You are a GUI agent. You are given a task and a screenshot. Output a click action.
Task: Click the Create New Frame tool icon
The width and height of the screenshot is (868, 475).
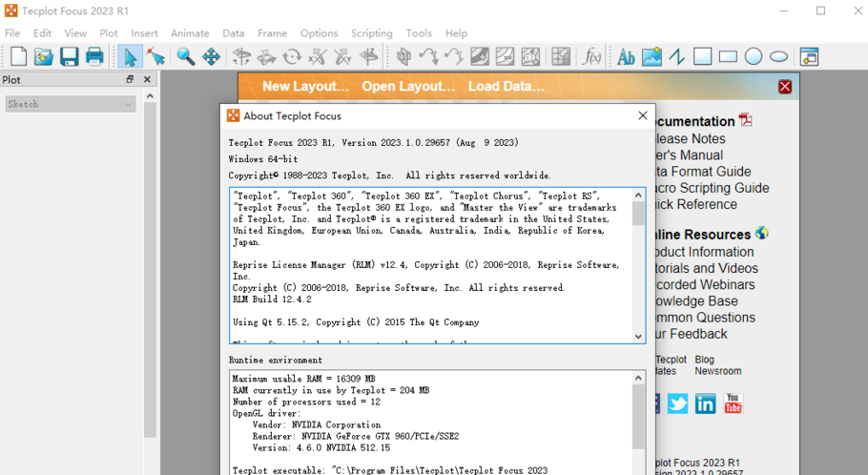pyautogui.click(x=809, y=56)
